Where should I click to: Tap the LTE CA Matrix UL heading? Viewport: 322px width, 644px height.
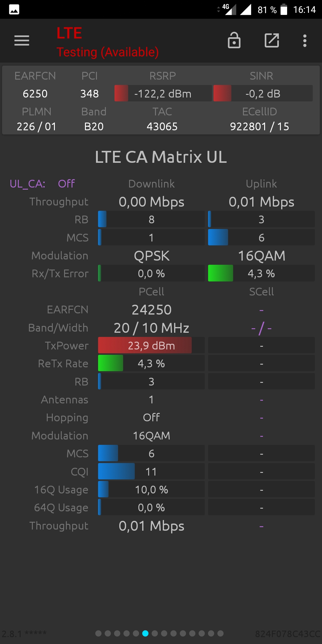(x=161, y=157)
